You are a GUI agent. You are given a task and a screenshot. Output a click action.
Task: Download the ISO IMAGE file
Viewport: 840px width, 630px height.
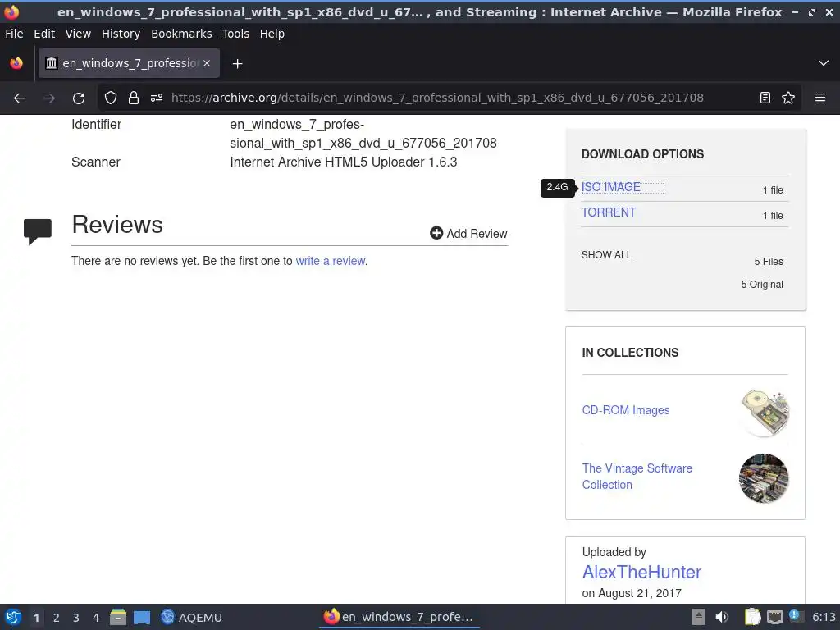(610, 187)
